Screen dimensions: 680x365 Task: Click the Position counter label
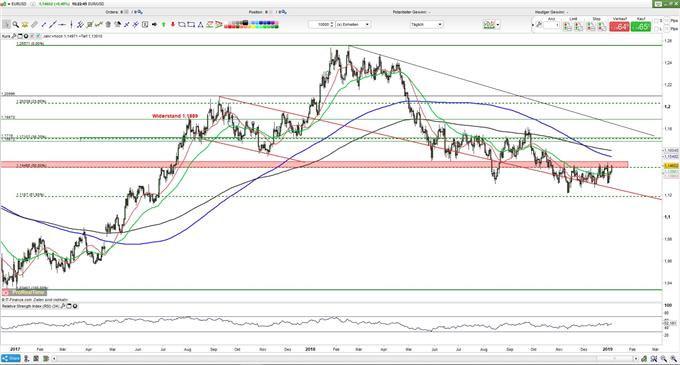point(256,12)
